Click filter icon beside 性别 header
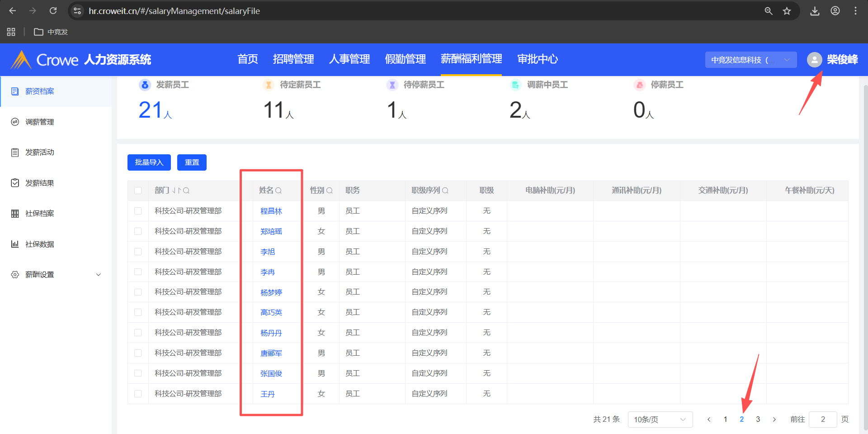This screenshot has height=434, width=868. pyautogui.click(x=330, y=191)
